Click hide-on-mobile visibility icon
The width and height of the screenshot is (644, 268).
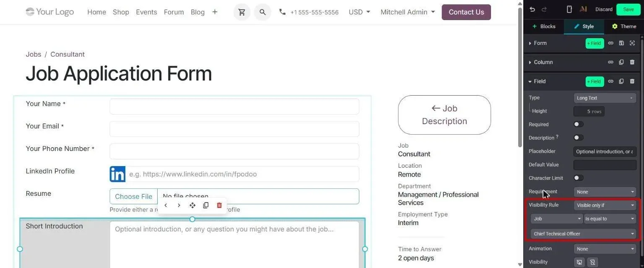592,262
